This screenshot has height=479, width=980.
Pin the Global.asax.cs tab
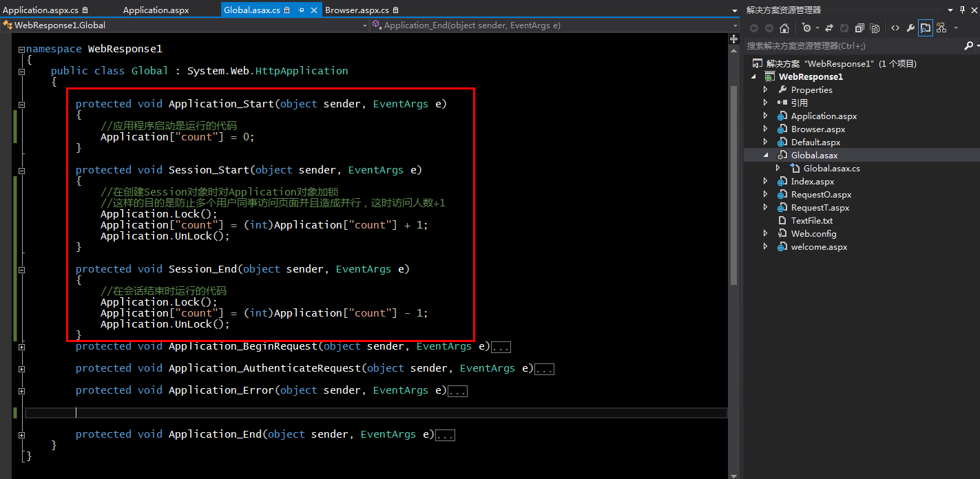click(302, 10)
